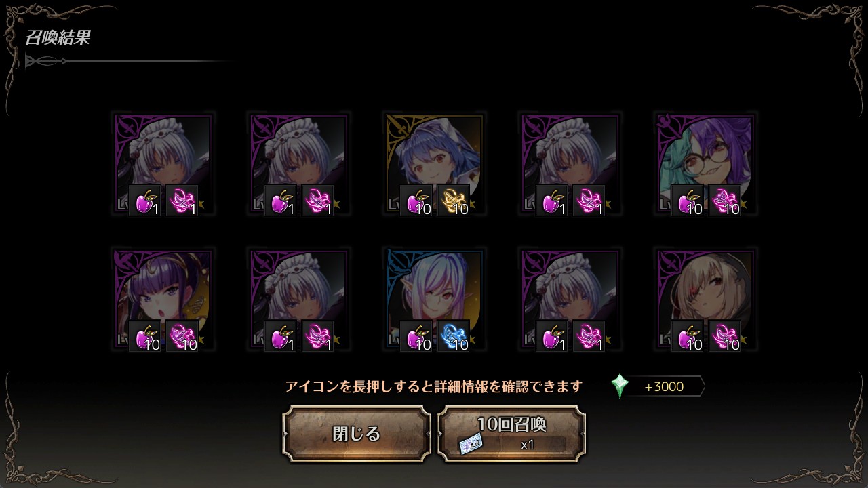The width and height of the screenshot is (868, 488).
Task: Click the apple icon under the elf-eared character
Action: click(x=416, y=336)
